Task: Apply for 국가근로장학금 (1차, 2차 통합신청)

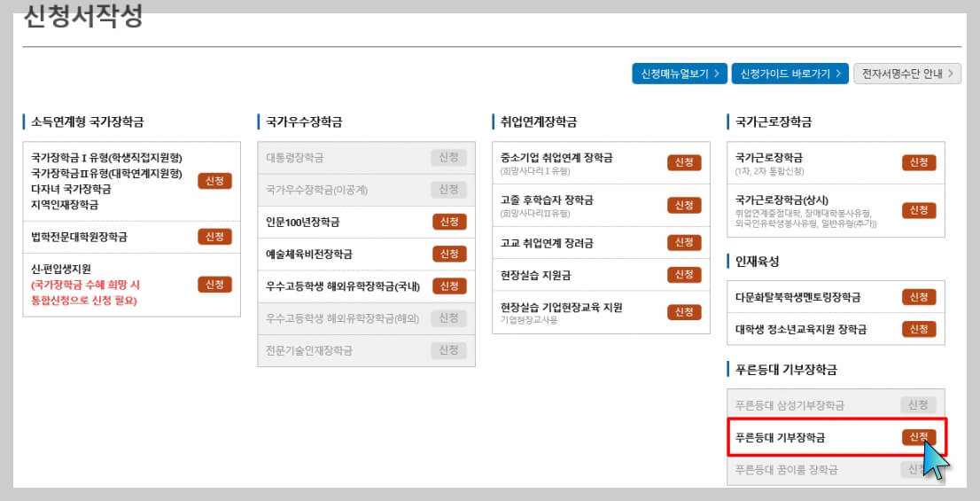Action: coord(919,162)
